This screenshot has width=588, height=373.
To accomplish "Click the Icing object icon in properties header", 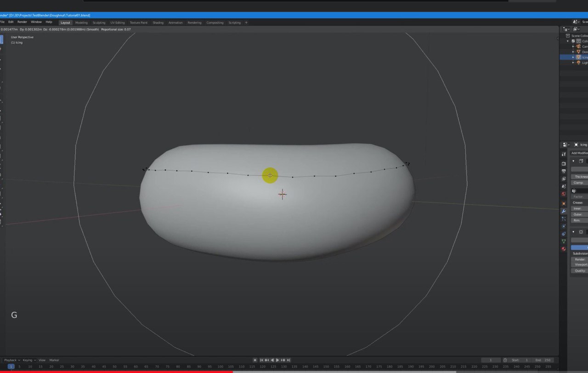I will [x=576, y=144].
